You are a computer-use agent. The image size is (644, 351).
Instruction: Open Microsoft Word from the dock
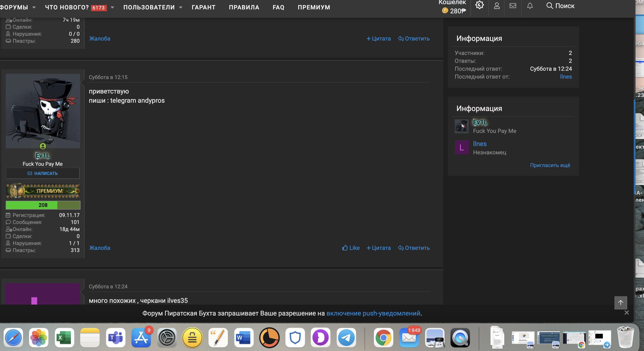(x=244, y=338)
